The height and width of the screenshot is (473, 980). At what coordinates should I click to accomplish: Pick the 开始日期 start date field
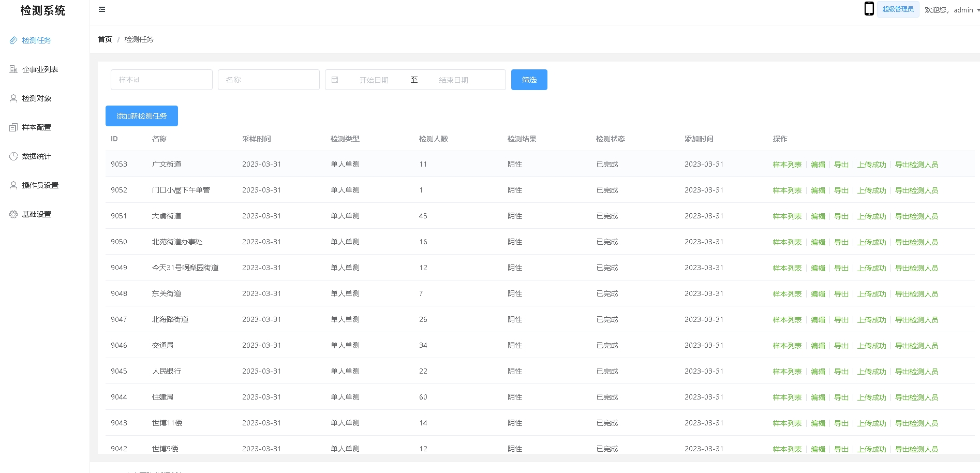coord(374,80)
